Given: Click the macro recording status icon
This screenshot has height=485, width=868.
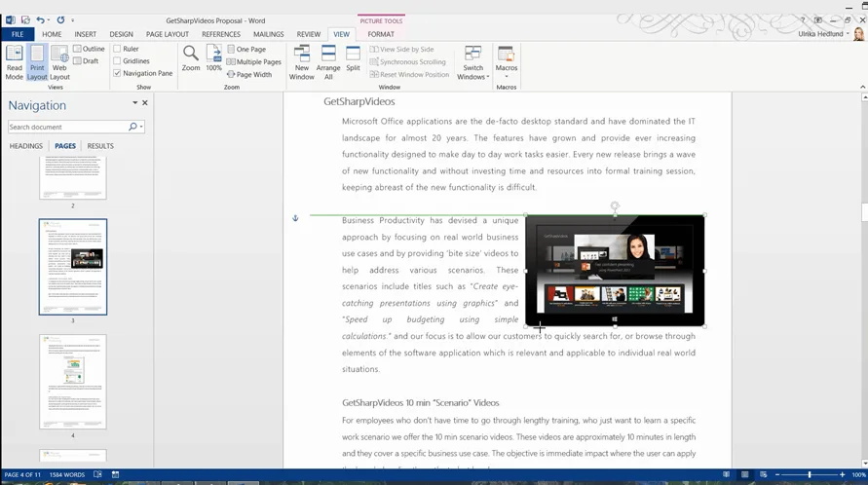Looking at the screenshot, I should click(115, 474).
